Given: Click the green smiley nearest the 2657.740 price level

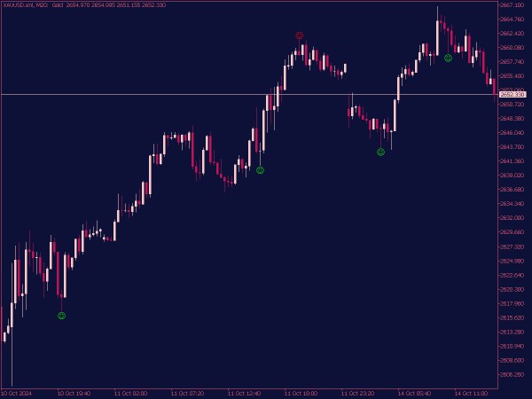Looking at the screenshot, I should (448, 58).
